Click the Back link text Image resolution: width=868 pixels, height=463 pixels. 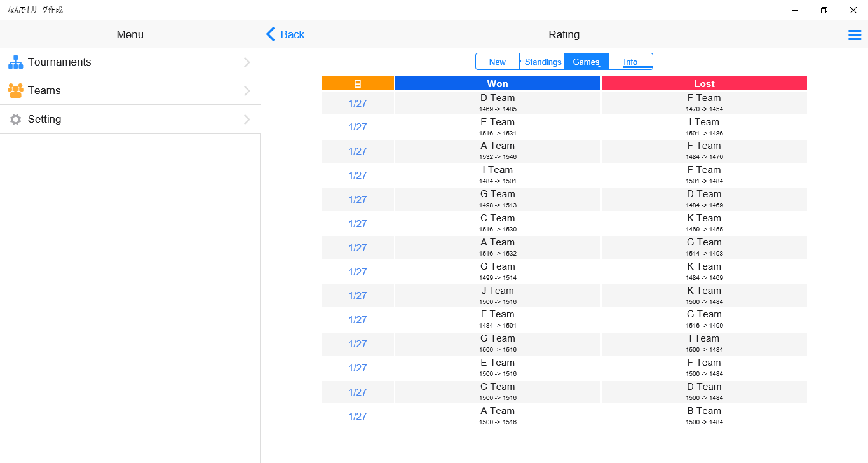(292, 34)
